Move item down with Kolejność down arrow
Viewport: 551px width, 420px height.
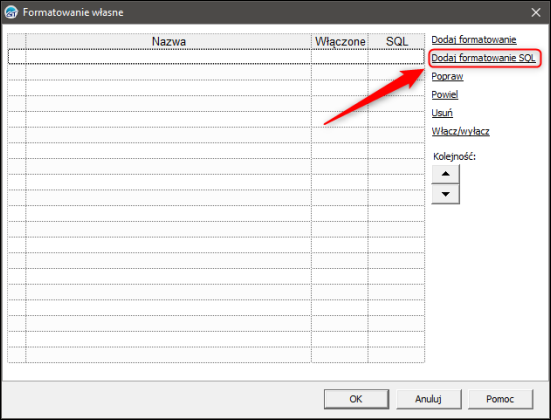pos(445,194)
